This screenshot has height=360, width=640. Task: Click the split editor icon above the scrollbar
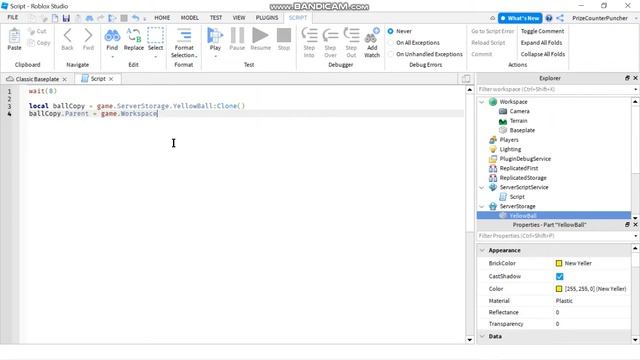(466, 79)
